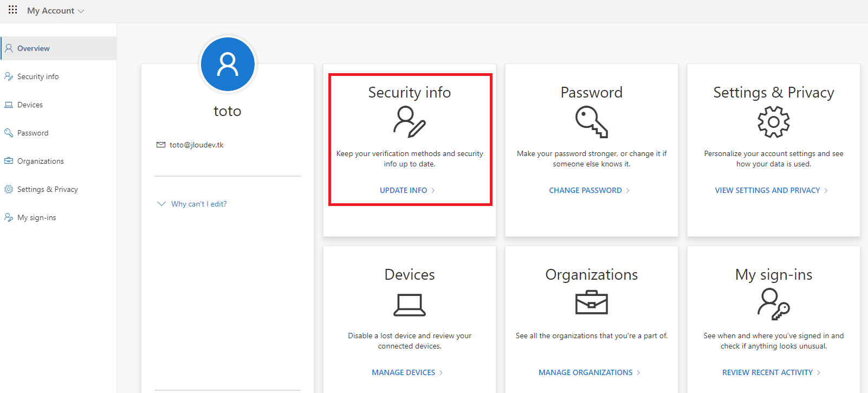The image size is (868, 393).
Task: Click the Organizations briefcase tile icon
Action: tap(592, 302)
